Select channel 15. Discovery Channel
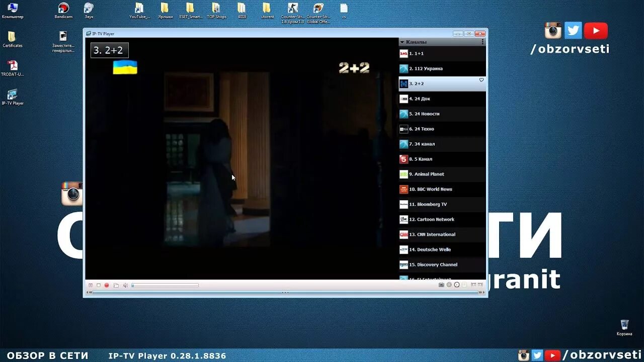The height and width of the screenshot is (362, 644). tap(442, 264)
